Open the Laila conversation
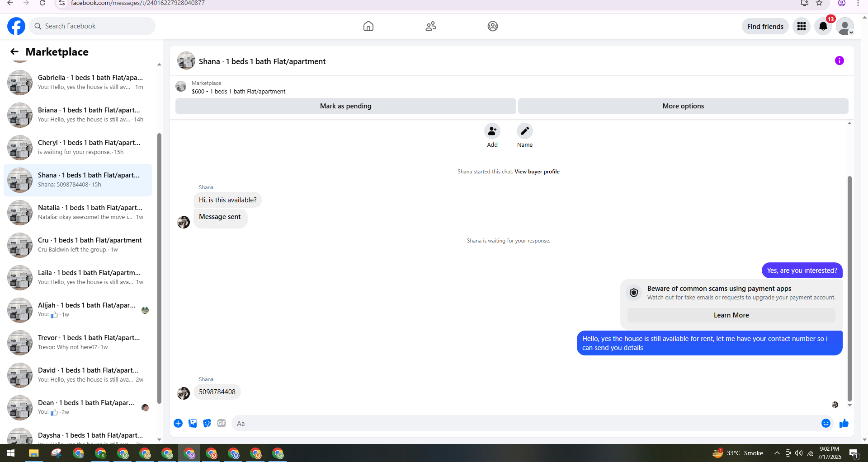Viewport: 868px width, 462px height. (x=78, y=277)
